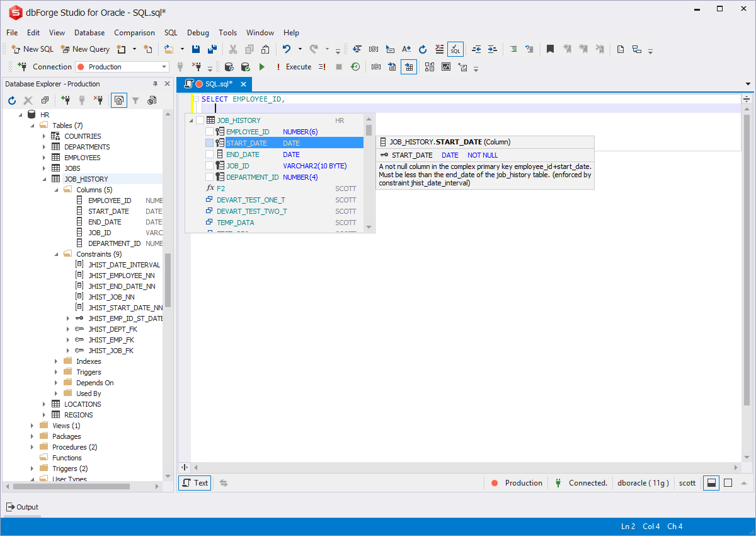This screenshot has width=756, height=536.
Task: Check the JOB_HISTORY table checkbox in suggestion list
Action: 200,120
